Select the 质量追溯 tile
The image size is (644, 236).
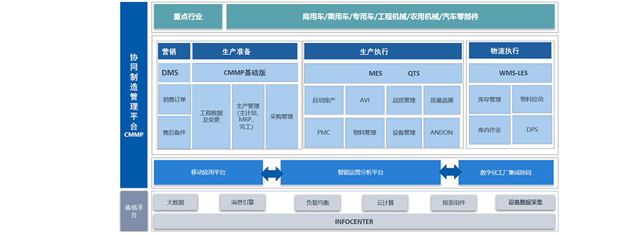(441, 100)
